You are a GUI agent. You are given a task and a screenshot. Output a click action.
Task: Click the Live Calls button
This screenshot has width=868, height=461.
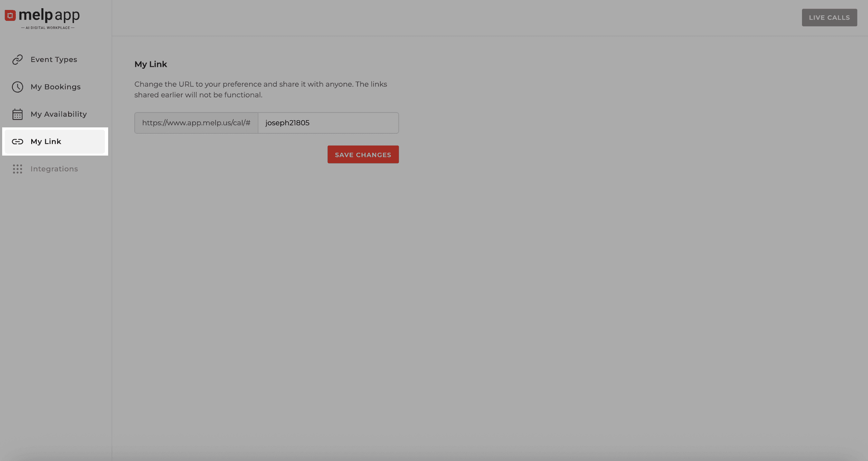coord(829,18)
